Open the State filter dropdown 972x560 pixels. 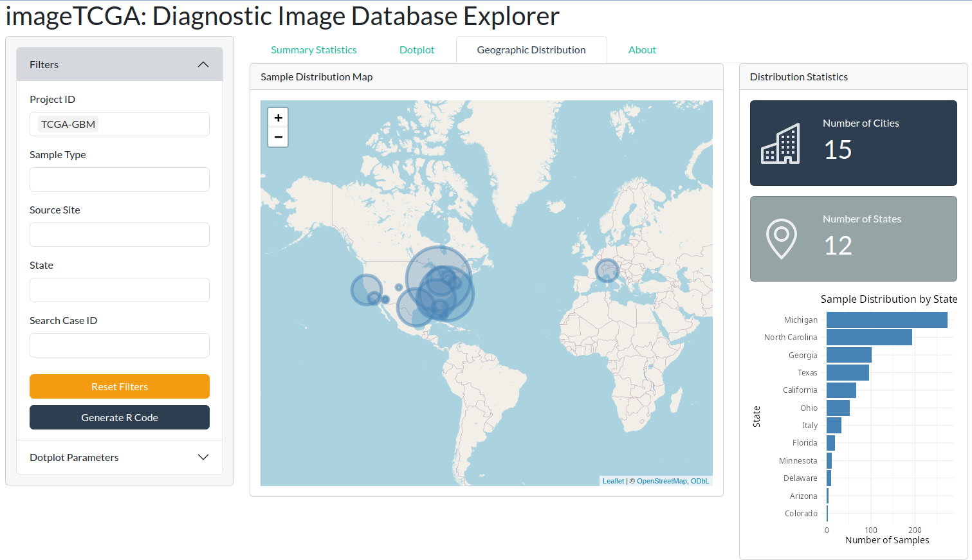pos(120,290)
